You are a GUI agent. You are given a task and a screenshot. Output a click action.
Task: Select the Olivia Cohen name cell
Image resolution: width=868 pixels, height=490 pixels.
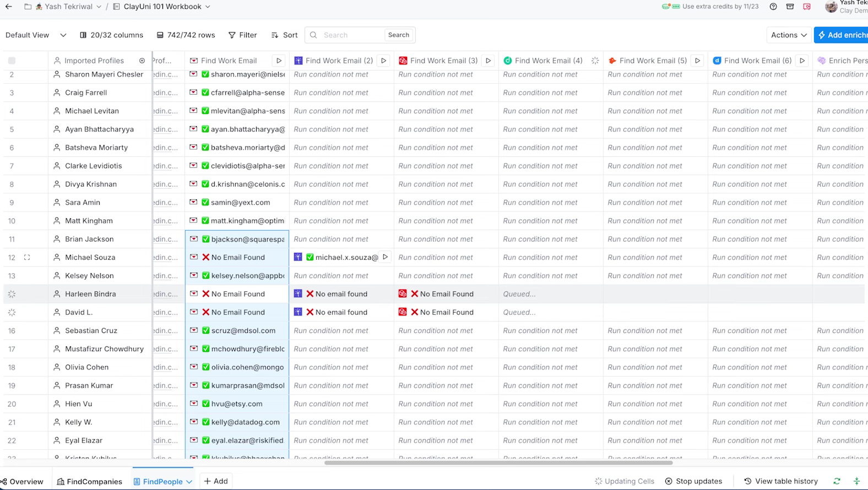(x=100, y=367)
